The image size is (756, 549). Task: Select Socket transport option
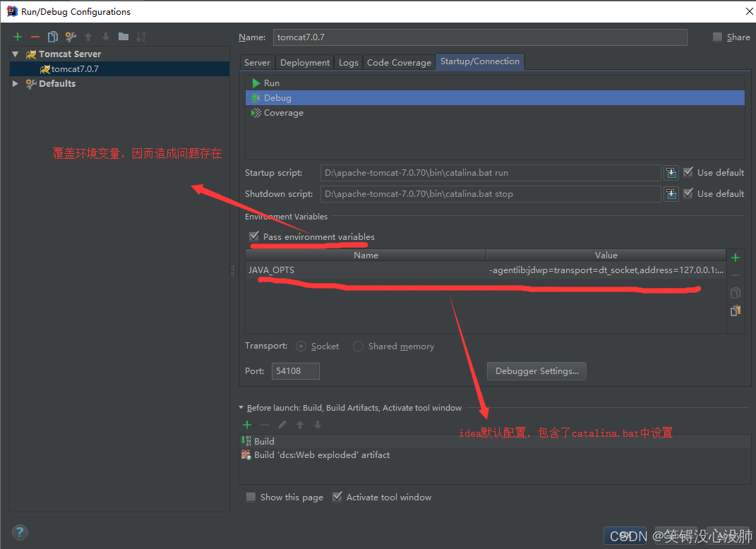click(301, 346)
